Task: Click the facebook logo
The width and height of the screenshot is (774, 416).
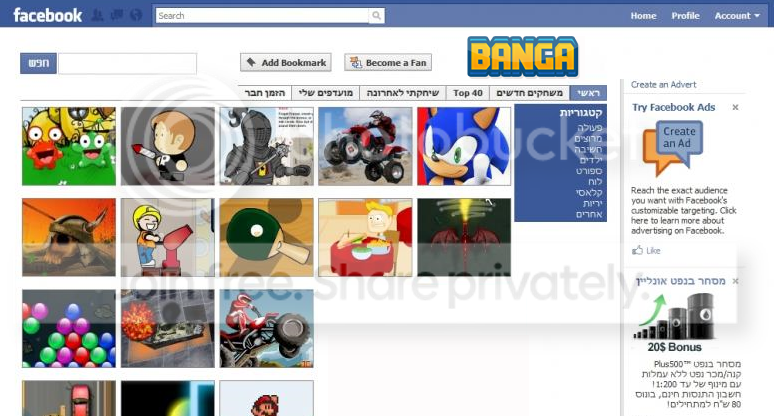Action: pos(47,15)
